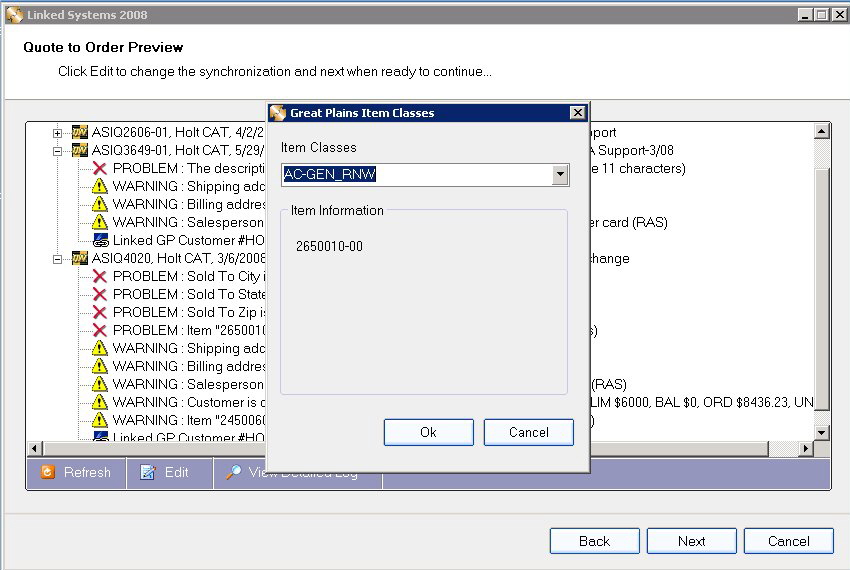Click warning icon under ASIQ4020 Shipping address
The image size is (850, 570).
pyautogui.click(x=100, y=348)
